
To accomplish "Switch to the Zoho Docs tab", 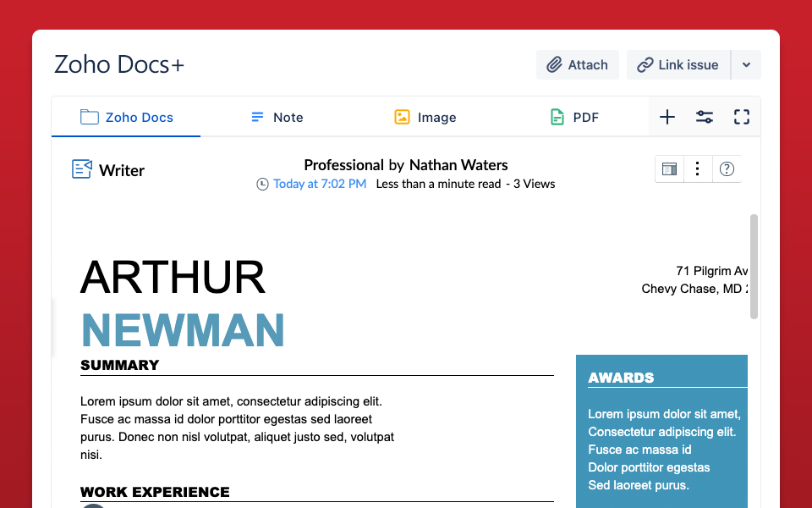I will 126,117.
